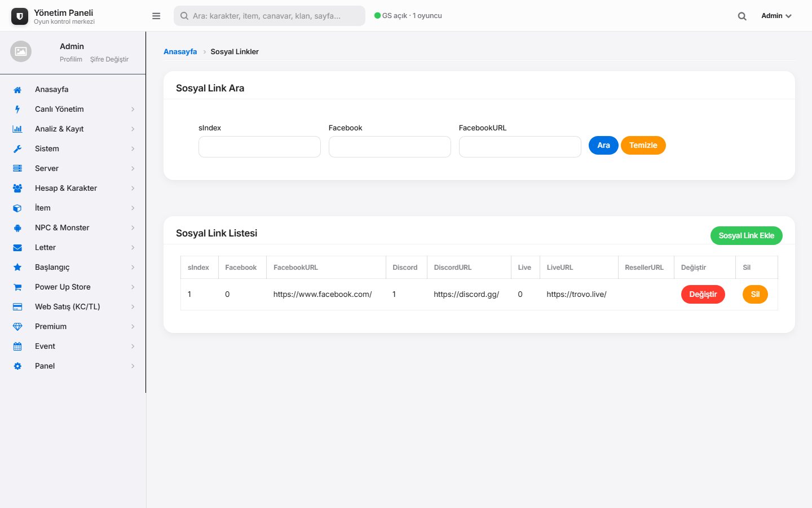Click the Yönetim Paneli shield logo
812x508 pixels.
click(20, 16)
